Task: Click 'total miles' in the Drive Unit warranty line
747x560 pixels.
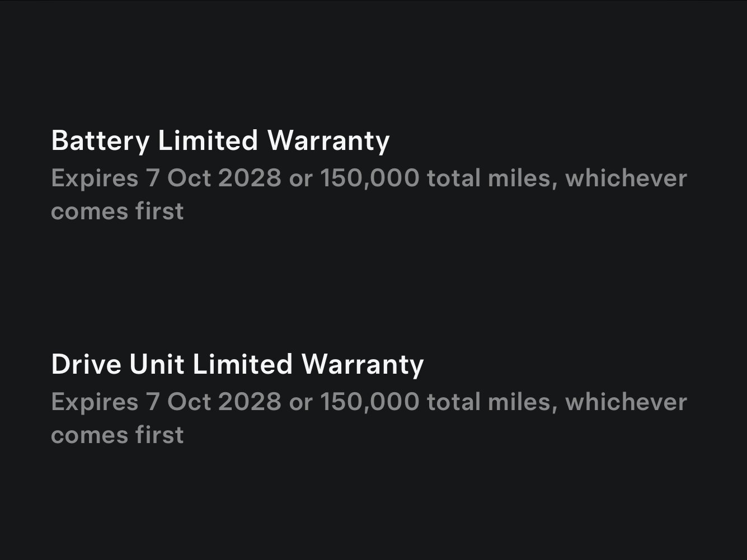Action: (x=492, y=402)
